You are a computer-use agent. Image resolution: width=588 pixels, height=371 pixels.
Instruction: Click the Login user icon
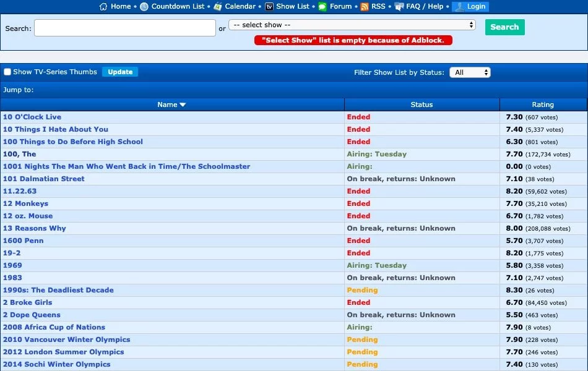pos(459,7)
